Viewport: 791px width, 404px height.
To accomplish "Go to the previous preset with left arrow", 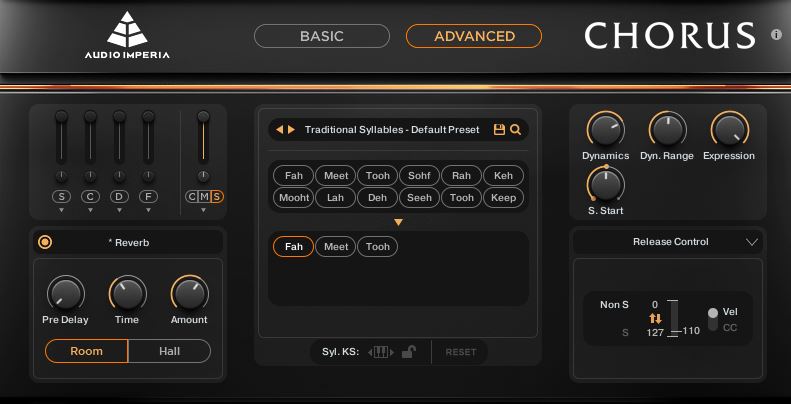I will pos(279,130).
